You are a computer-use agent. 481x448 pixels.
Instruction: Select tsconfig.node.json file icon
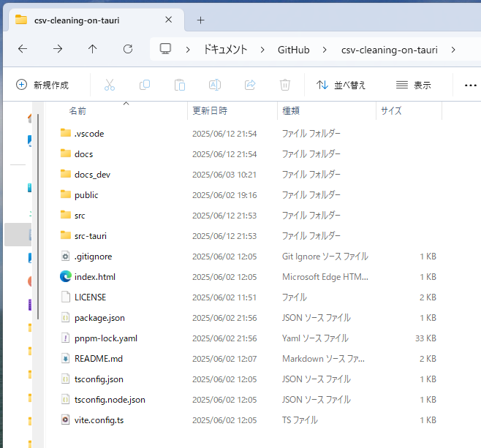(65, 400)
